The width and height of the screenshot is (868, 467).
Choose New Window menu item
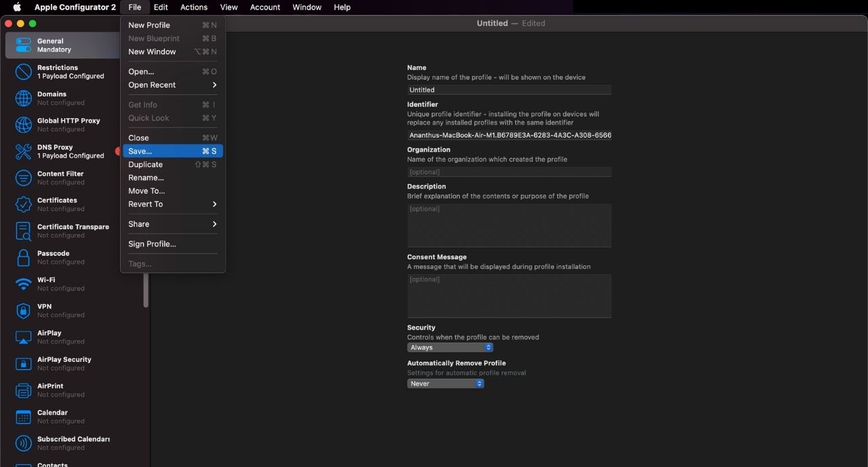coord(173,52)
